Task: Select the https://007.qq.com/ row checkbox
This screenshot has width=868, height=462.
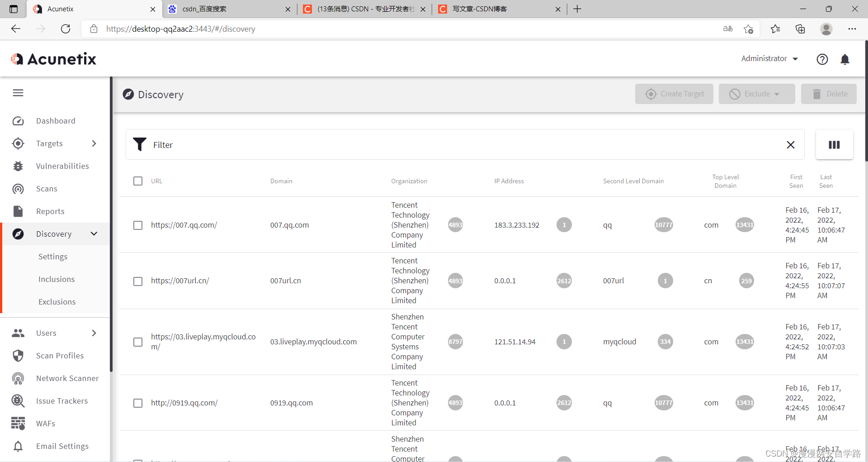Action: 138,225
